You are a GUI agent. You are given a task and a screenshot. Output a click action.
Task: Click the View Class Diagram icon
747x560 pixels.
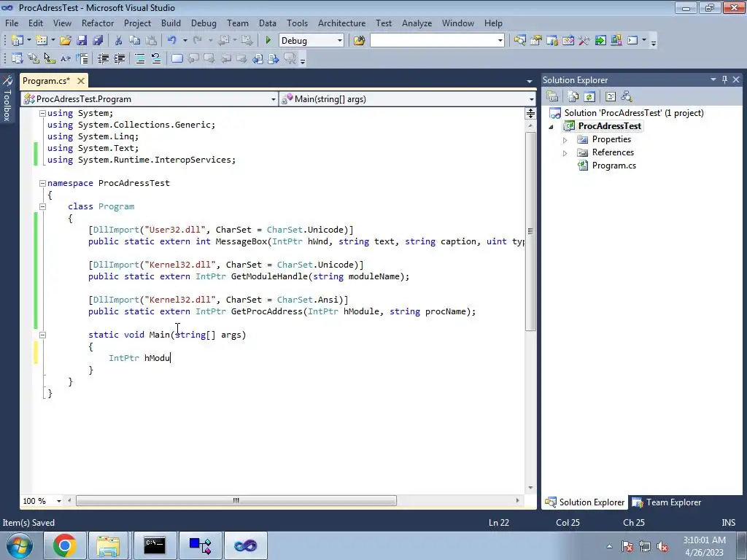tap(627, 97)
